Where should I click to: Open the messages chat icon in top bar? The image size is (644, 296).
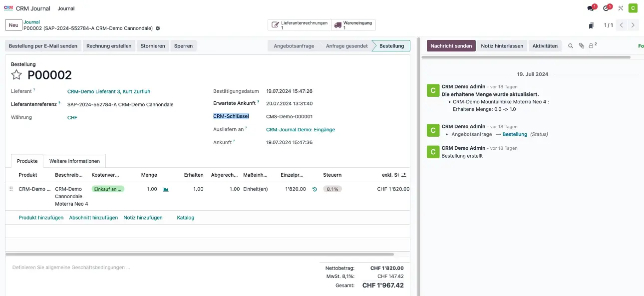[x=591, y=8]
